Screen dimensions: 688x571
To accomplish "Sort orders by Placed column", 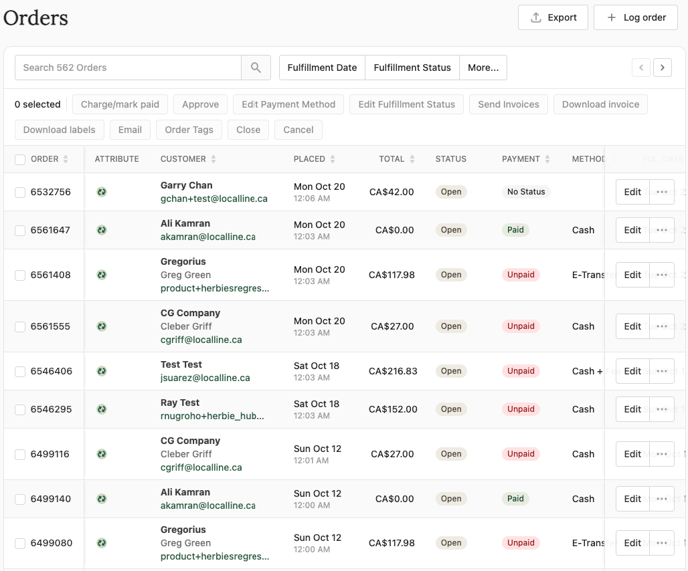I will point(314,159).
